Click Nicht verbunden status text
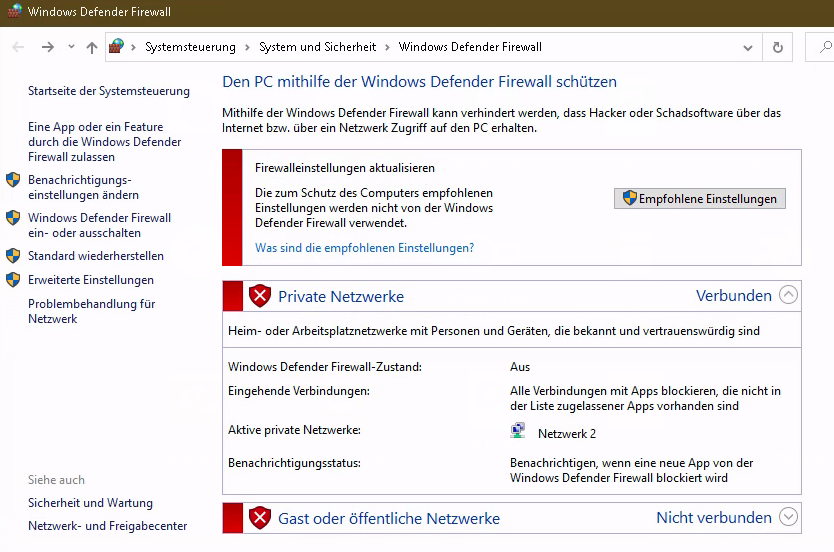Screen dimensions: 834x552 (x=714, y=517)
